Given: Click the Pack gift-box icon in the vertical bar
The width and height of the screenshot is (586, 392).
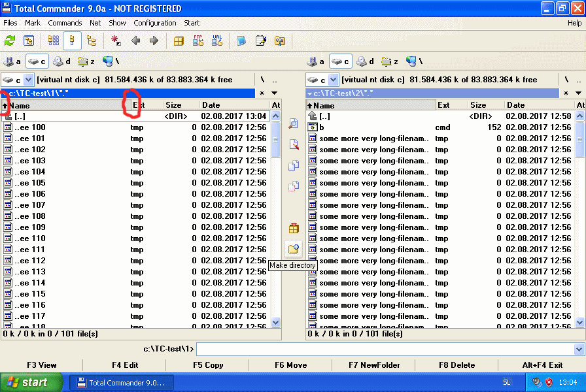Looking at the screenshot, I should (x=294, y=228).
